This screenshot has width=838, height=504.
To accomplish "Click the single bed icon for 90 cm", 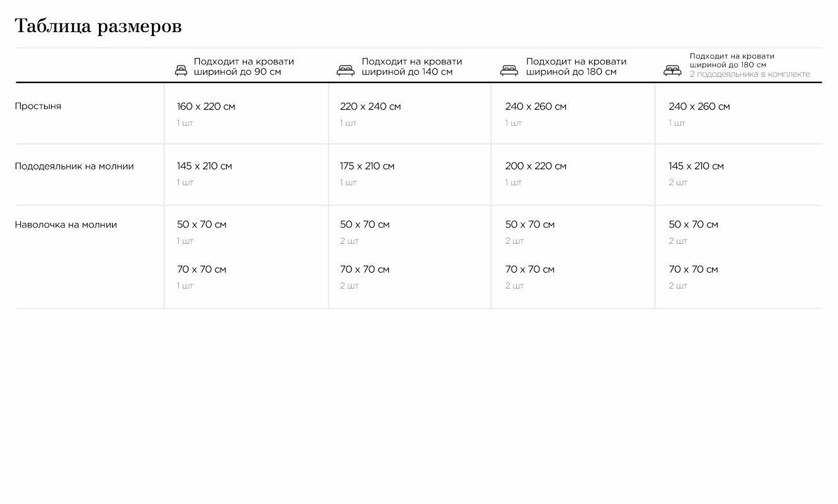I will 181,70.
